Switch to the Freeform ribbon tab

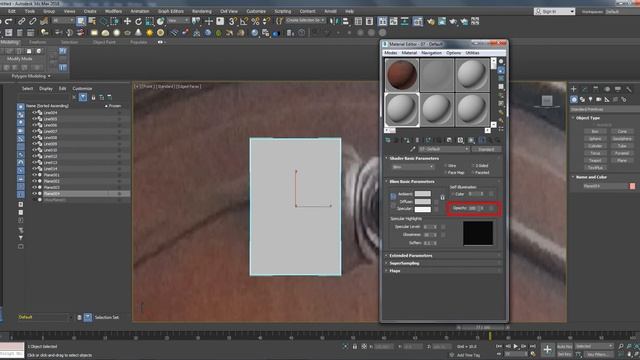point(38,42)
